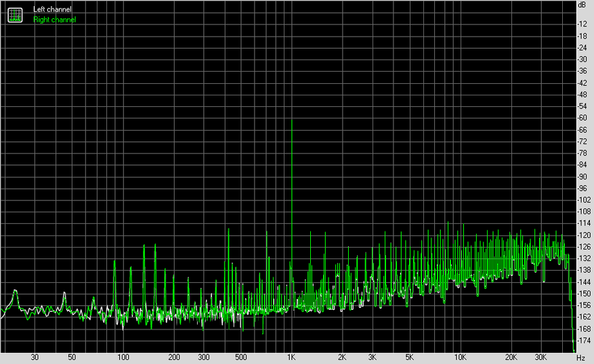The image size is (594, 364).
Task: Click the -90 dB axis label
Action: [x=582, y=177]
